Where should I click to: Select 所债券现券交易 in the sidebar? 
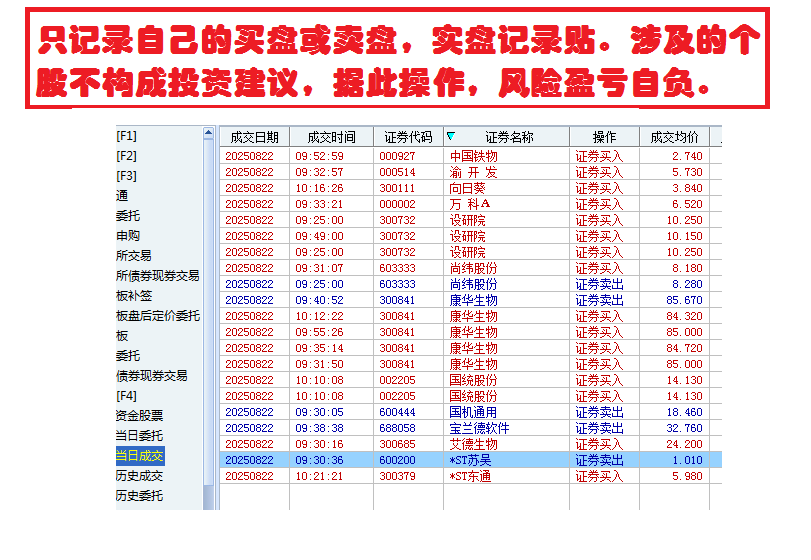click(157, 276)
